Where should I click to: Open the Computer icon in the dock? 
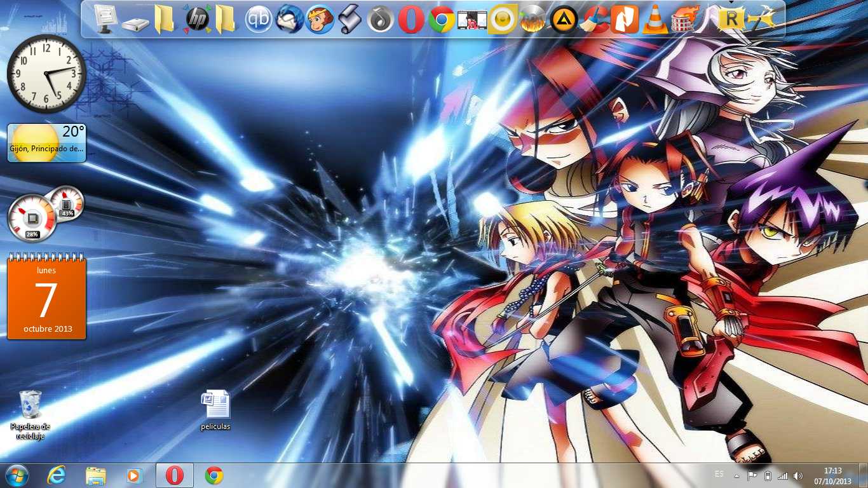[105, 18]
